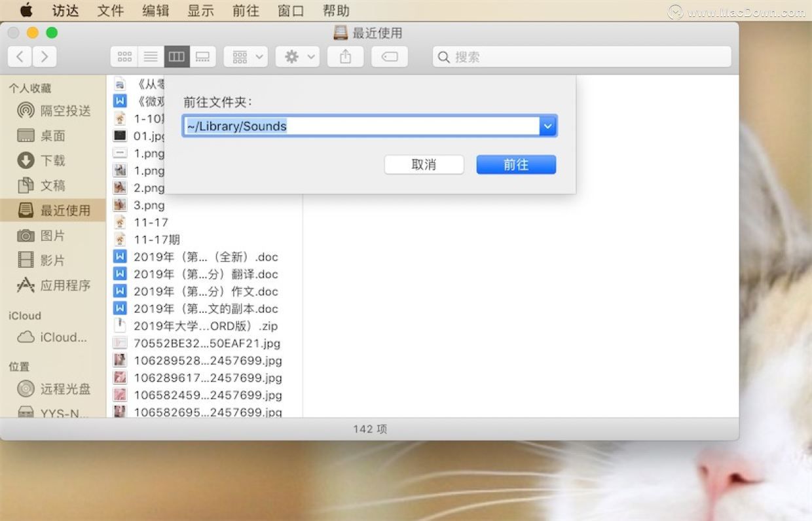Switch to column view

point(177,57)
